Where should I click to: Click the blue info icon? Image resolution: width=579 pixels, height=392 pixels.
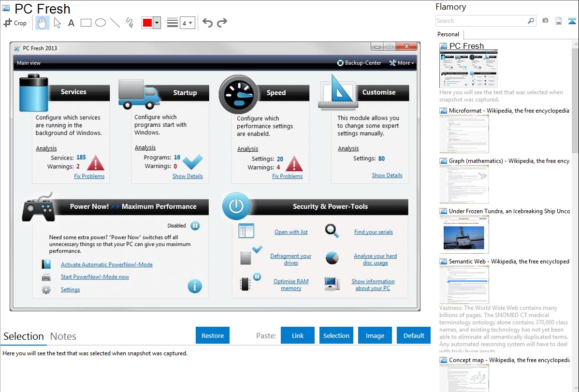[195, 286]
